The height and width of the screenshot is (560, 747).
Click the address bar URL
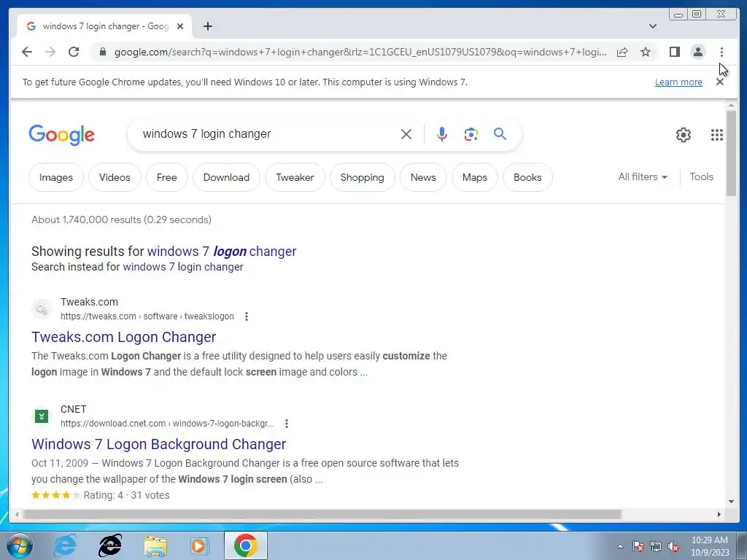tap(360, 52)
